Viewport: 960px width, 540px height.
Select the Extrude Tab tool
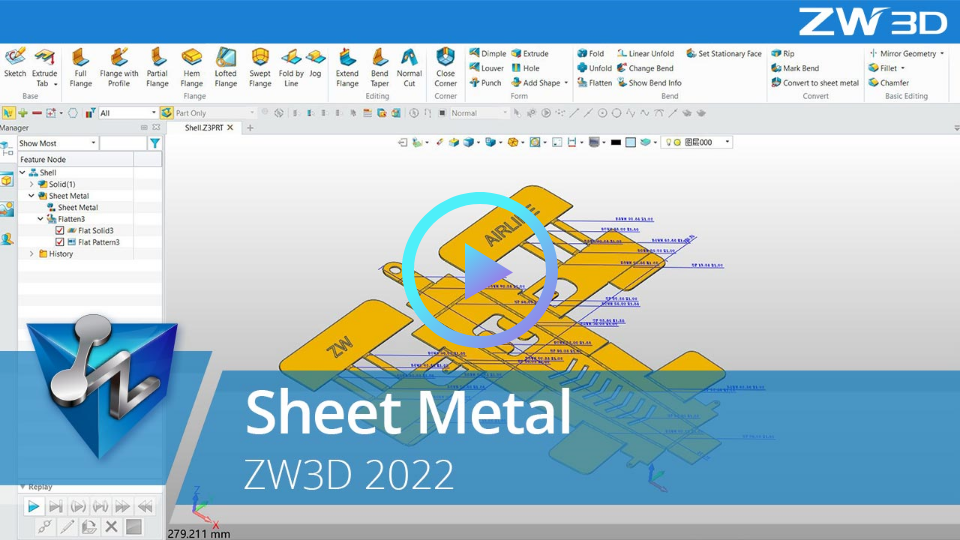click(44, 67)
